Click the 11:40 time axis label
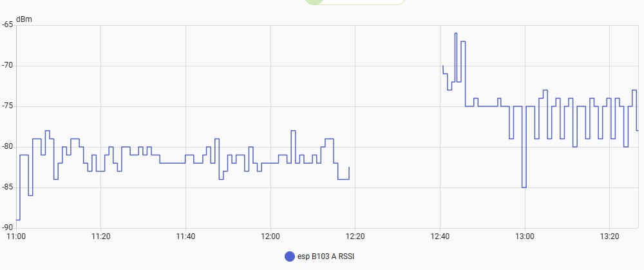The image size is (644, 270). tap(185, 236)
